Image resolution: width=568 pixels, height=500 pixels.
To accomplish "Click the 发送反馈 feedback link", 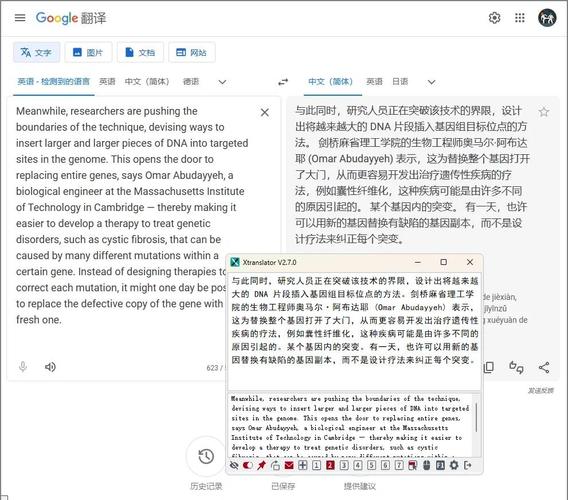I will point(540,391).
